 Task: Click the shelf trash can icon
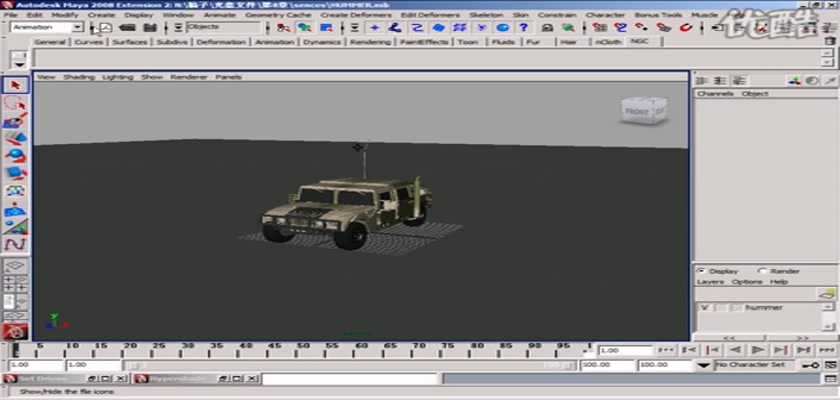pyautogui.click(x=829, y=41)
